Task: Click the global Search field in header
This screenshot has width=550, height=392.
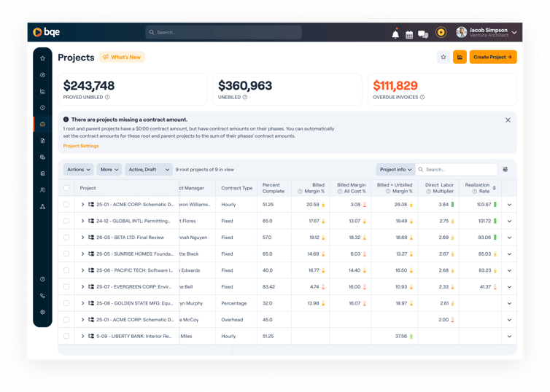Action: tap(223, 32)
